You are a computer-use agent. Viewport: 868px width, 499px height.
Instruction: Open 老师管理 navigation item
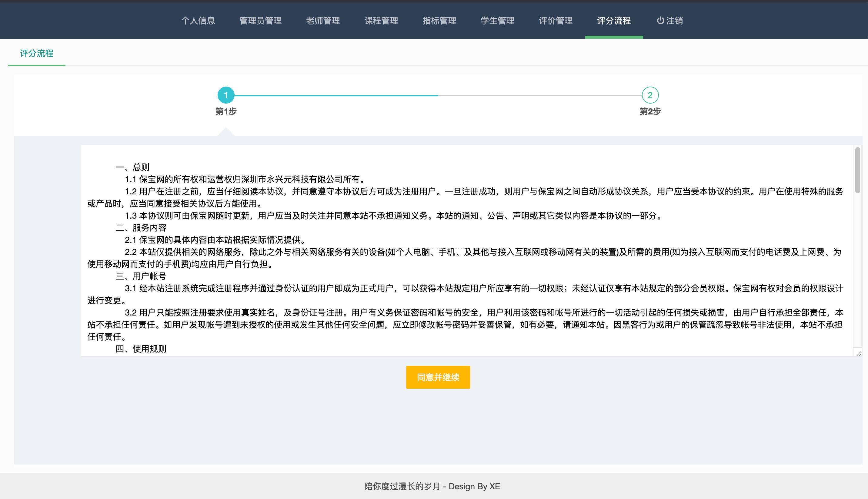[x=323, y=21]
